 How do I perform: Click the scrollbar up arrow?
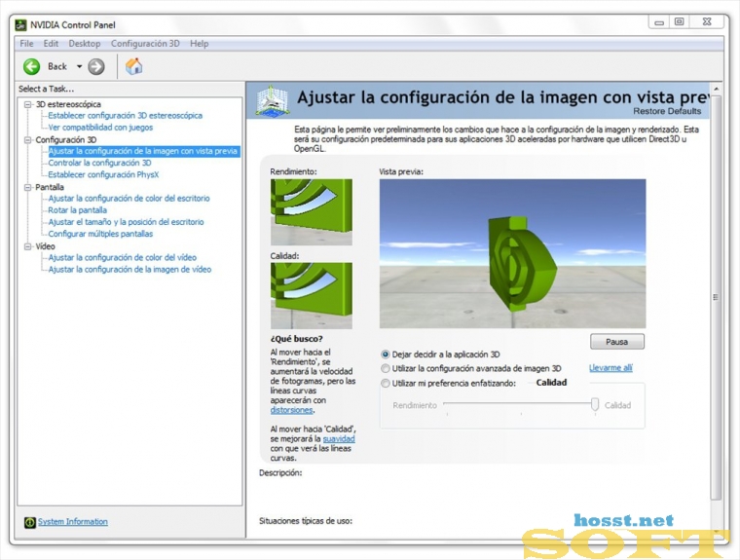point(717,90)
